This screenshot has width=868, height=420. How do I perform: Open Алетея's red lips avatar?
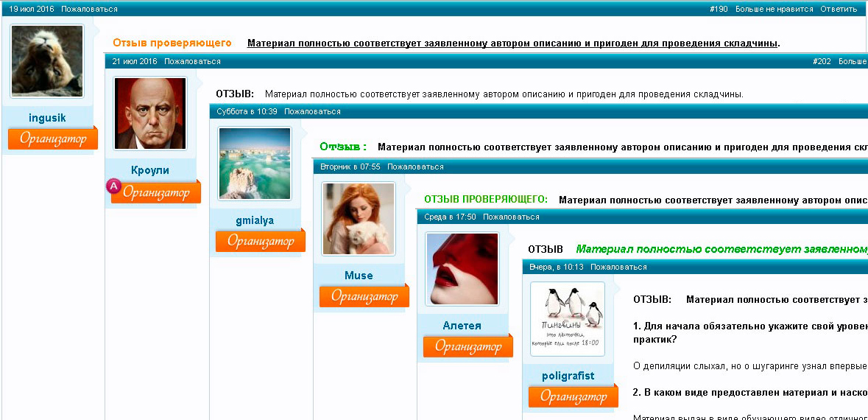coord(462,269)
